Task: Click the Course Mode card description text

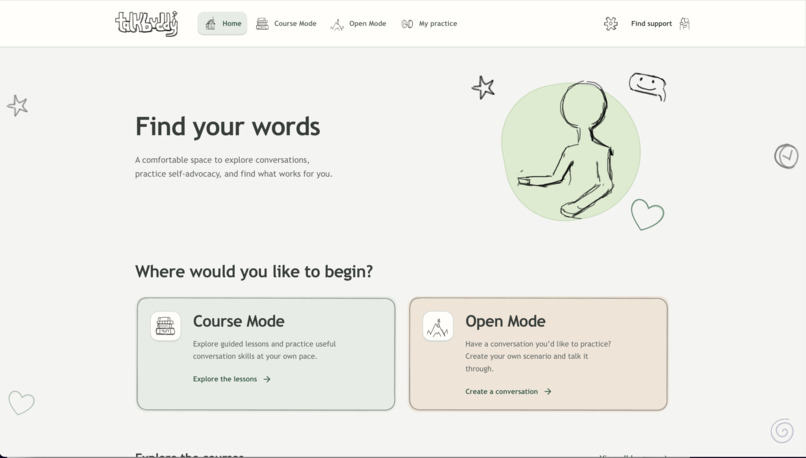Action: click(x=264, y=350)
